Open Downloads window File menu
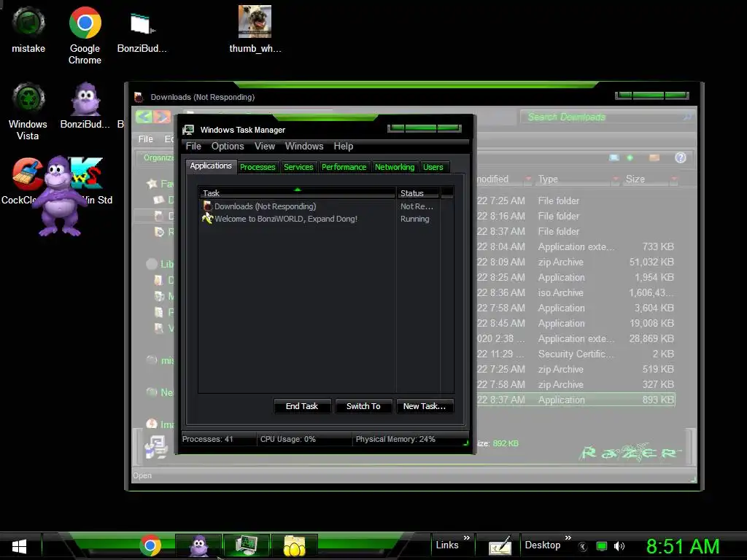The width and height of the screenshot is (747, 560). click(146, 139)
